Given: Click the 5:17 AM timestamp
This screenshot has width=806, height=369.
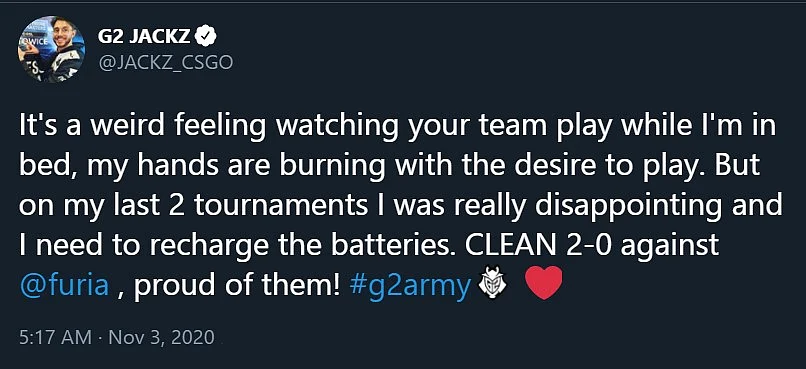Looking at the screenshot, I should [x=56, y=338].
